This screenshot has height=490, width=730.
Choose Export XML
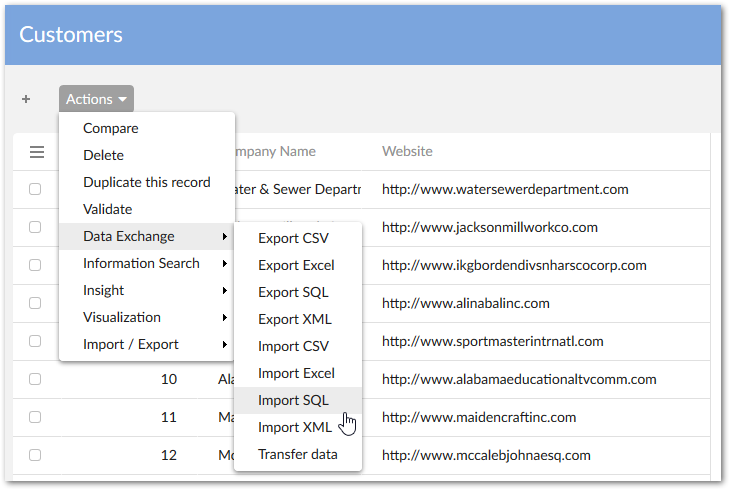298,319
